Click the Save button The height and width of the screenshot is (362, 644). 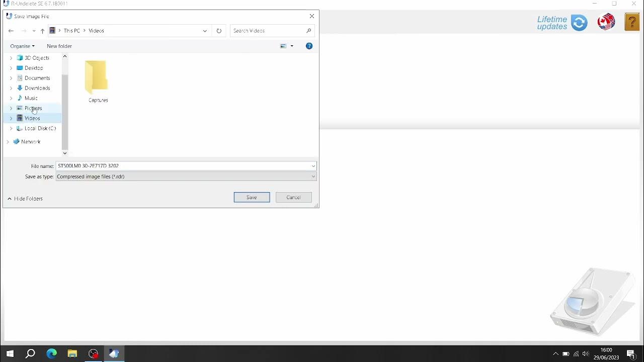252,197
